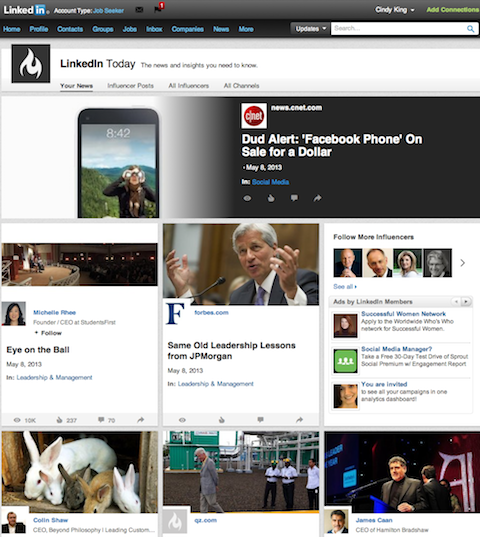Viewport: 480px width, 537px height.
Task: Click the LinkedIn Today flame logo
Action: point(31,64)
